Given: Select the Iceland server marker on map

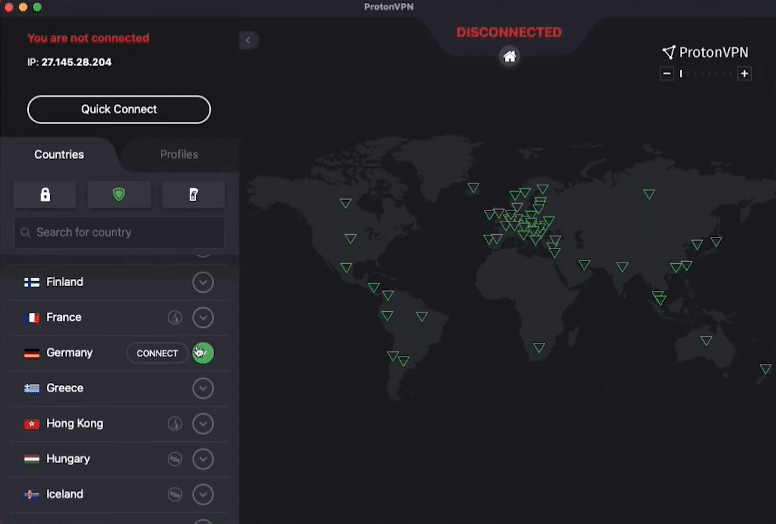Looking at the screenshot, I should click(x=473, y=188).
